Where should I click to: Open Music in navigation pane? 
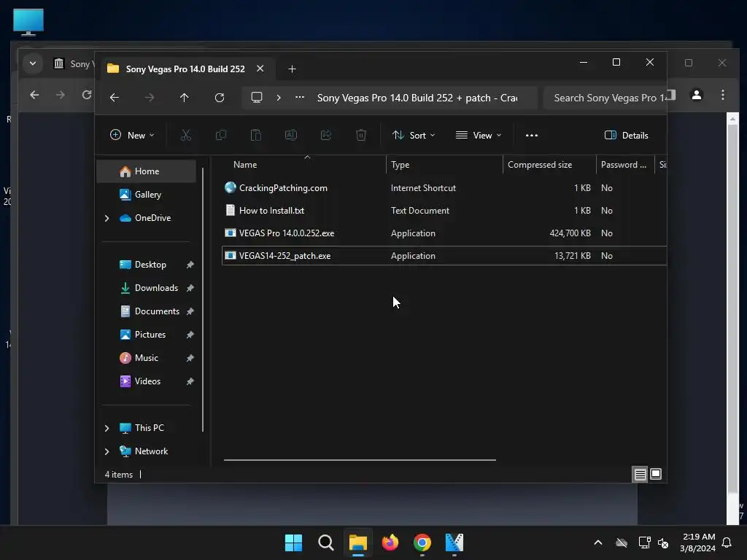coord(146,358)
